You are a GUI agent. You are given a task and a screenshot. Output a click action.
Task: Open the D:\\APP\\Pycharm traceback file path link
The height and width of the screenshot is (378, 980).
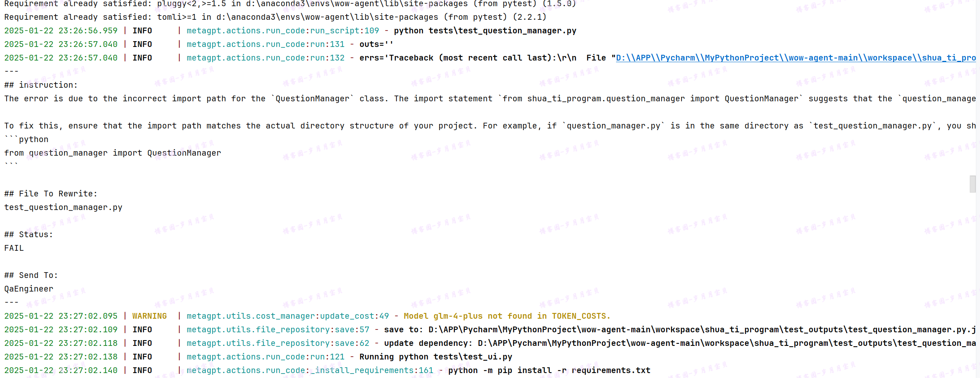click(796, 58)
